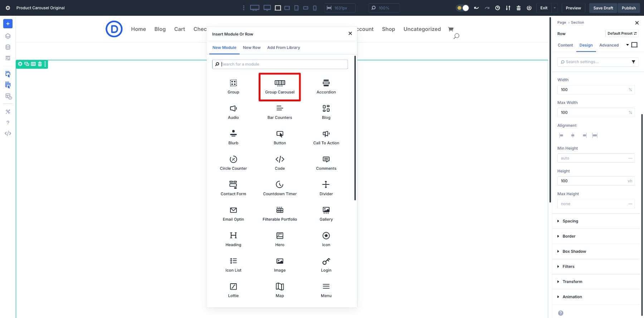Insert the Menu module
Screen dimensions: 644x318
coord(326,290)
